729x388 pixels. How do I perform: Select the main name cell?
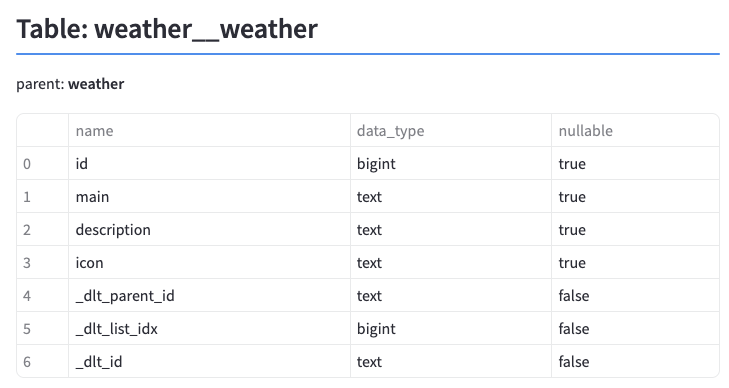coord(209,197)
